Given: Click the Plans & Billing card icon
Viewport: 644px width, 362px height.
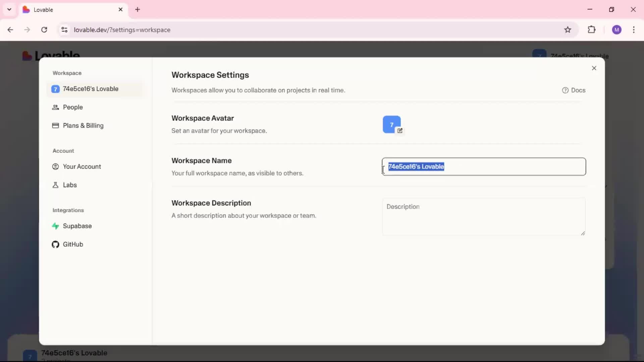Looking at the screenshot, I should [x=55, y=126].
